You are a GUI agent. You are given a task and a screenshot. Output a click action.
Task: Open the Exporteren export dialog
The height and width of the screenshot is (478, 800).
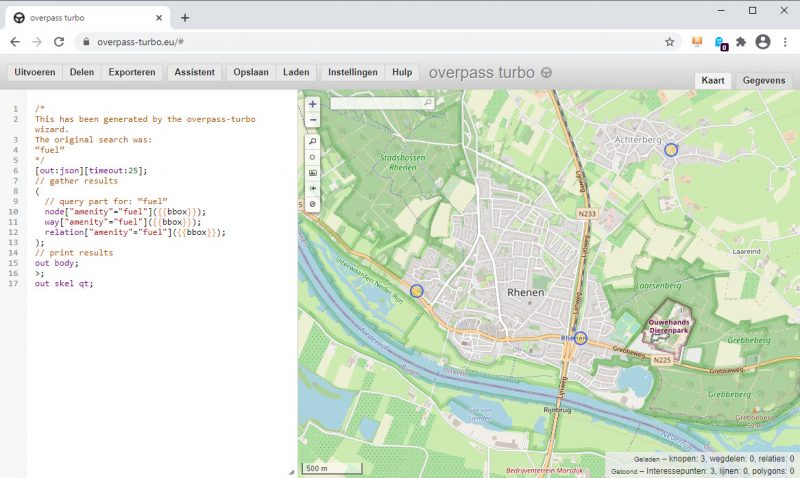click(x=132, y=72)
